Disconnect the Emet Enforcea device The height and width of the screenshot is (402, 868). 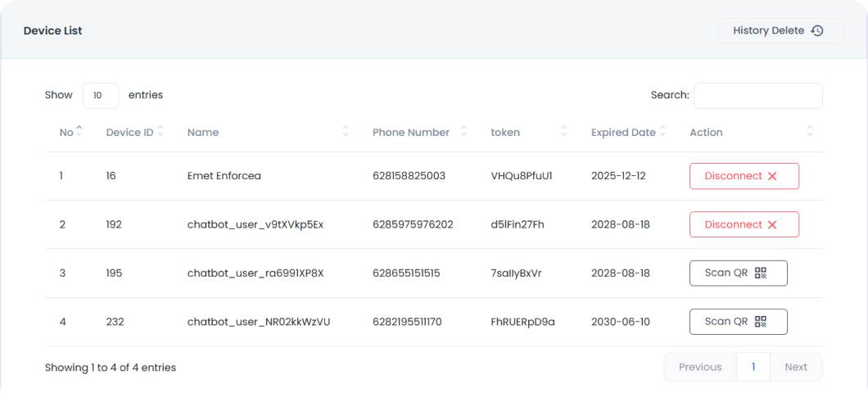pyautogui.click(x=744, y=176)
